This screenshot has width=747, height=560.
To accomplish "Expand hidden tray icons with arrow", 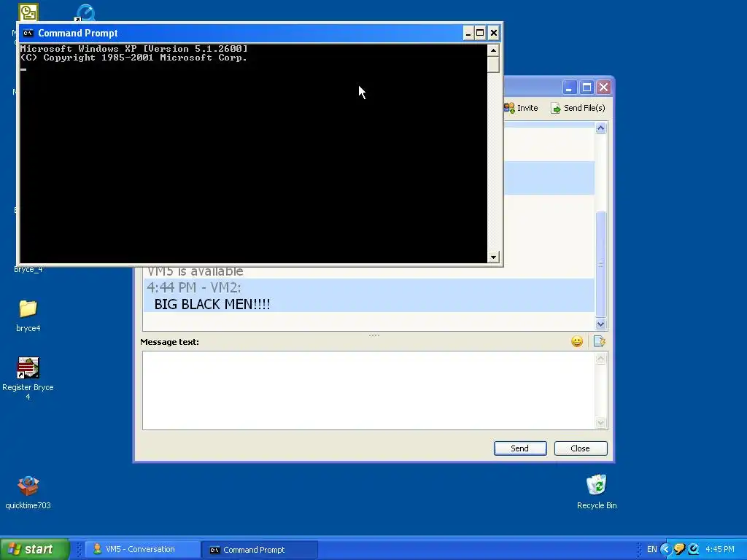I will 666,550.
